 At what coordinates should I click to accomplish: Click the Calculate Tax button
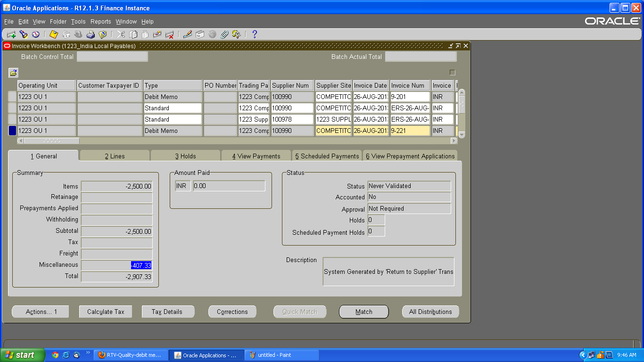(x=106, y=312)
